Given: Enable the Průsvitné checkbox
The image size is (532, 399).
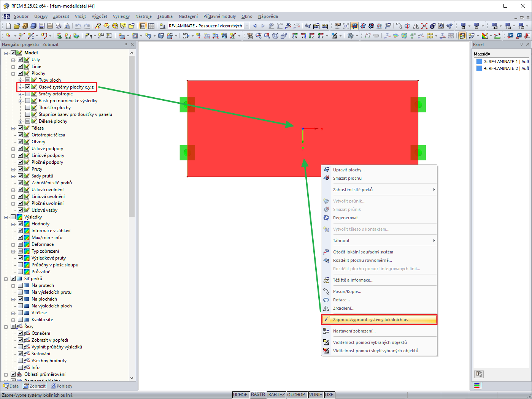Looking at the screenshot, I should 21,272.
